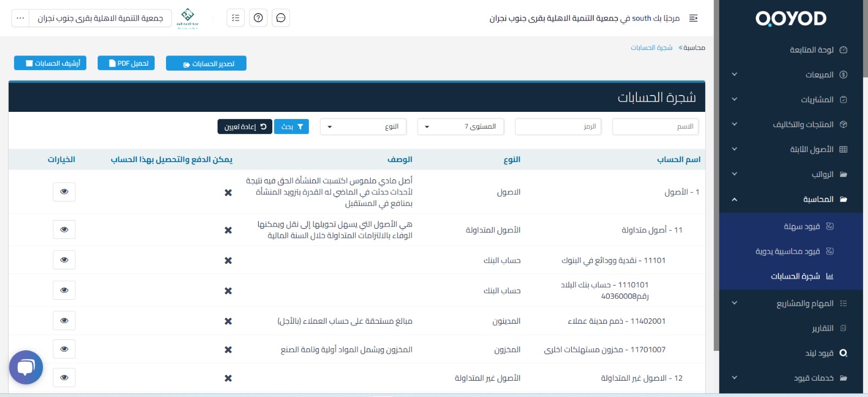The width and height of the screenshot is (868, 397).
Task: View account 11402001 ذمم مدينة عملاء details
Action: (64, 321)
